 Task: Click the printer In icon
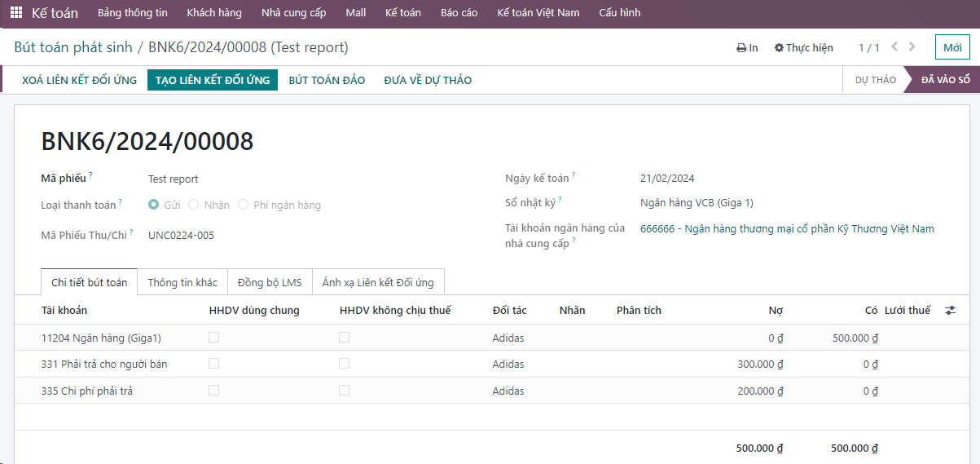tap(747, 48)
